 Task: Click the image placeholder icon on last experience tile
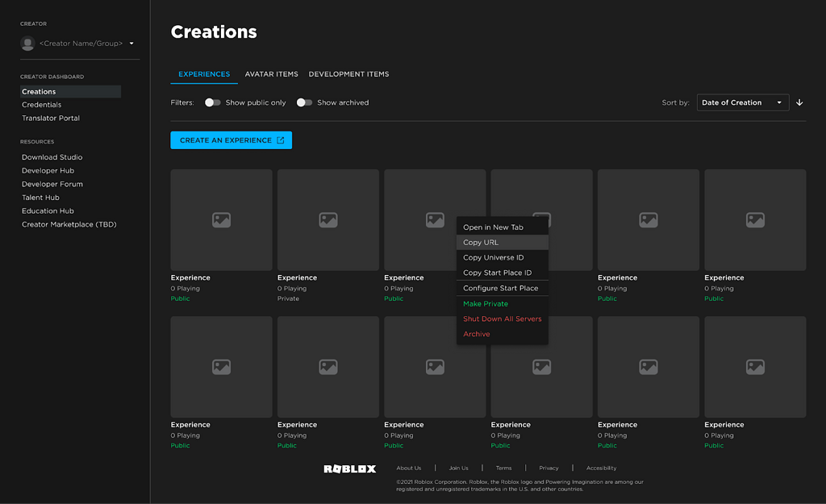point(755,366)
